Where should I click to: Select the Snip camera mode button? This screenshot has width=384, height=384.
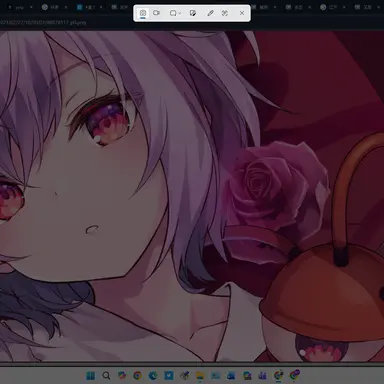click(x=143, y=13)
